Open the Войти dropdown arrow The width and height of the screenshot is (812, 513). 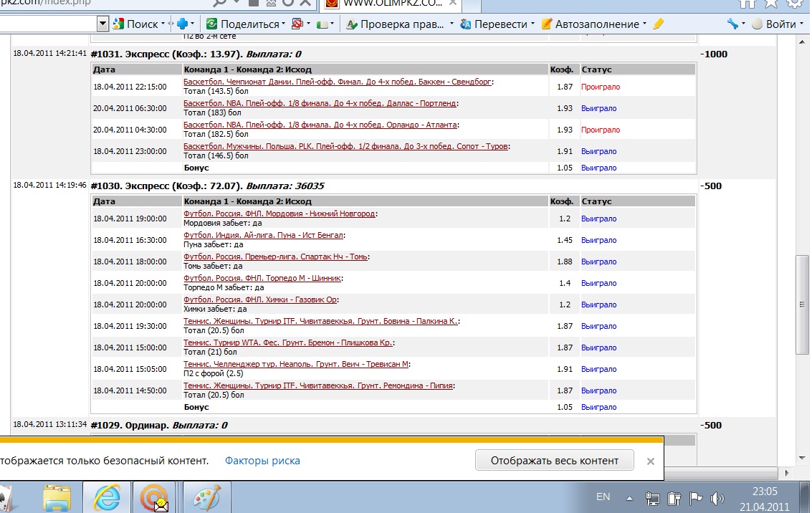[802, 24]
